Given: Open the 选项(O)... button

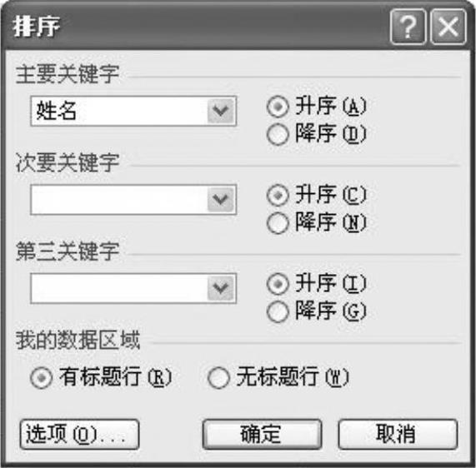Looking at the screenshot, I should 79,434.
